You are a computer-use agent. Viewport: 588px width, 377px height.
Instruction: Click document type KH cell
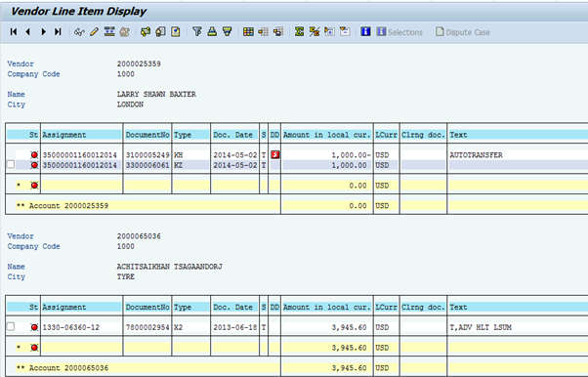tap(191, 155)
